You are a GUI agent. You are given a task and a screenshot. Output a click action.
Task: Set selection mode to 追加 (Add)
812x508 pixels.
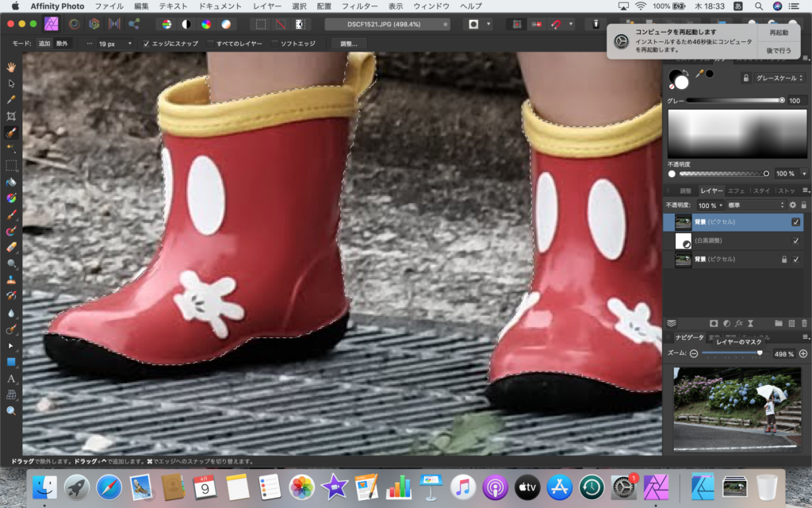coord(44,44)
